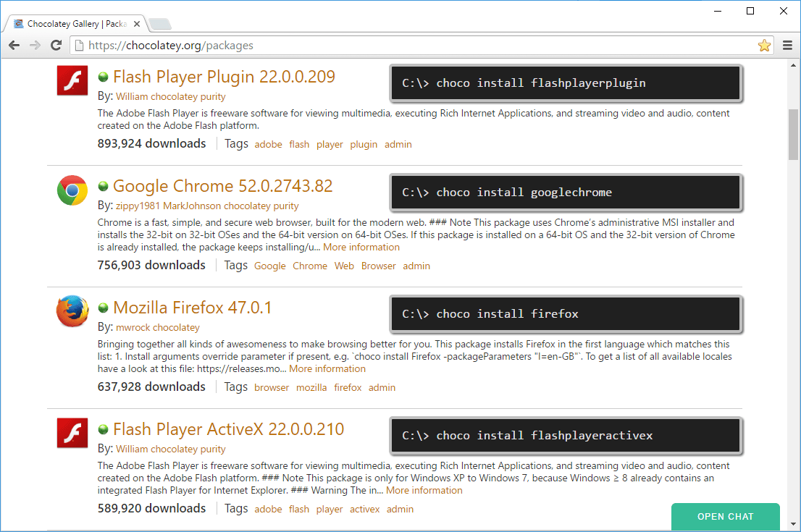Select the choco install googlechrome command box
The width and height of the screenshot is (801, 532).
566,192
